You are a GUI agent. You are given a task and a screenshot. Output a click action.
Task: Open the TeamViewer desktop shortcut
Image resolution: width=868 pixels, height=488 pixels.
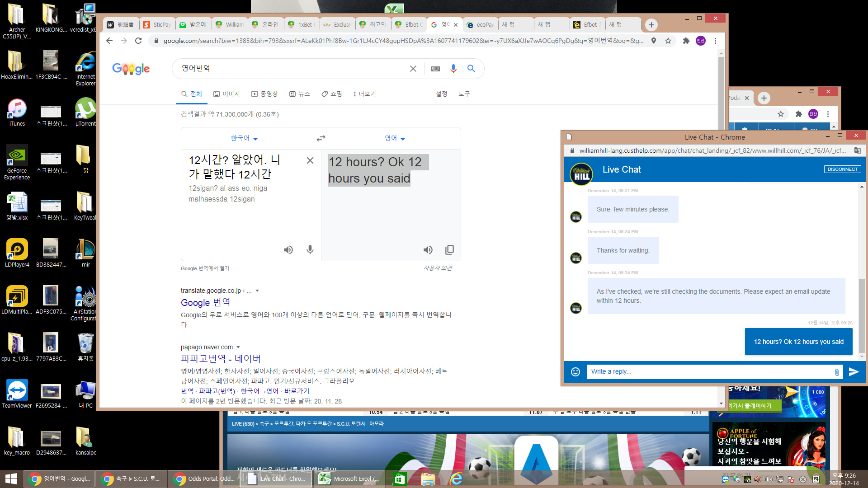pos(17,394)
